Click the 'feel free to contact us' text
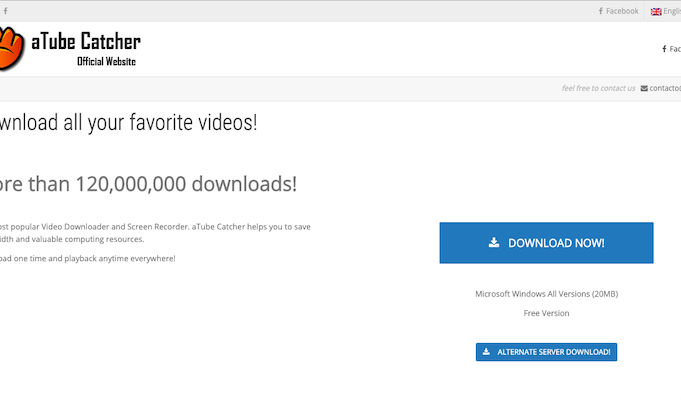This screenshot has height=400, width=681. (598, 88)
